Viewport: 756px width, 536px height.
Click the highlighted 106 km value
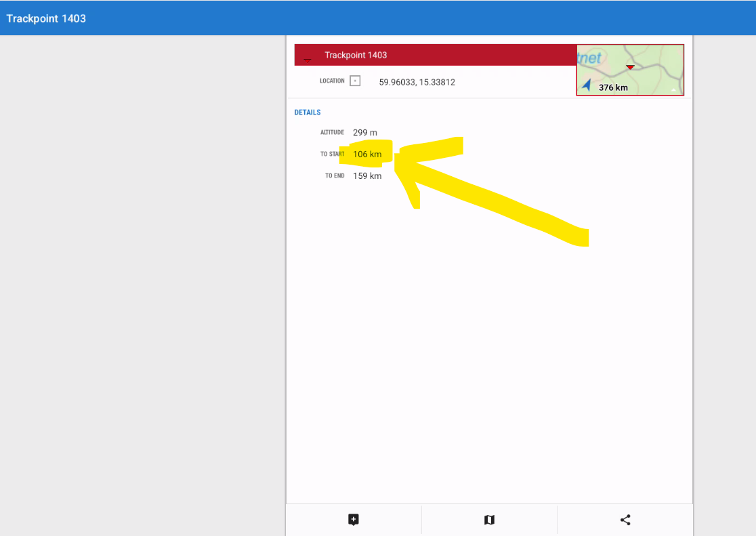tap(367, 154)
